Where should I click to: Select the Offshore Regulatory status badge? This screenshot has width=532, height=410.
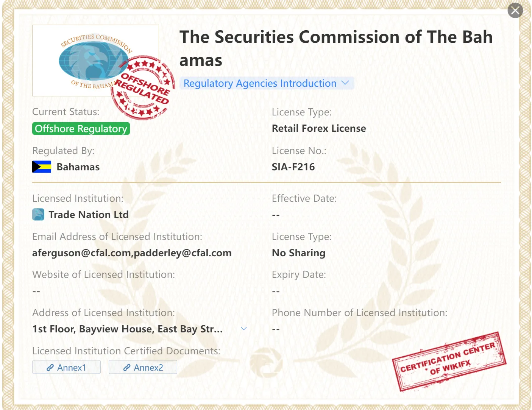coord(81,129)
